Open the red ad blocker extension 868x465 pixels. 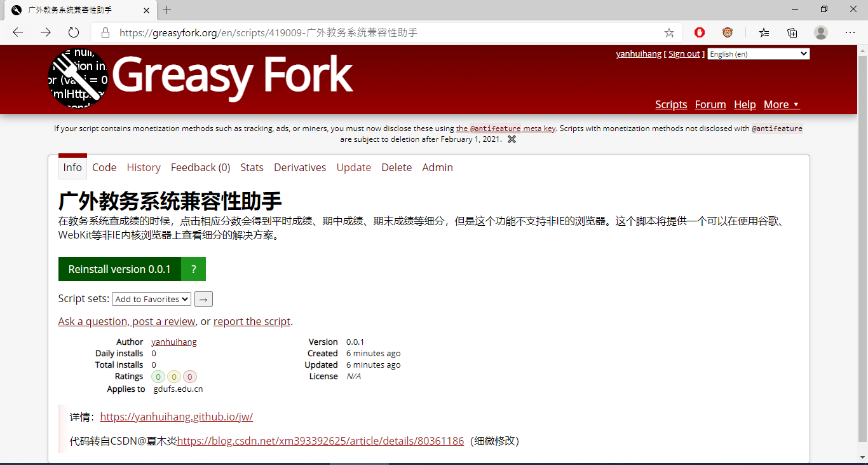click(x=700, y=32)
